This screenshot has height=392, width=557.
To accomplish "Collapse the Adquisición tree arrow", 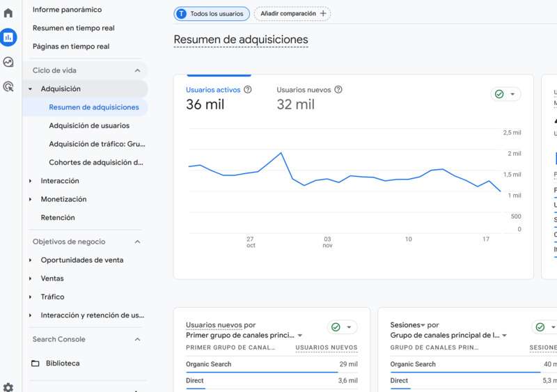I will (x=30, y=89).
